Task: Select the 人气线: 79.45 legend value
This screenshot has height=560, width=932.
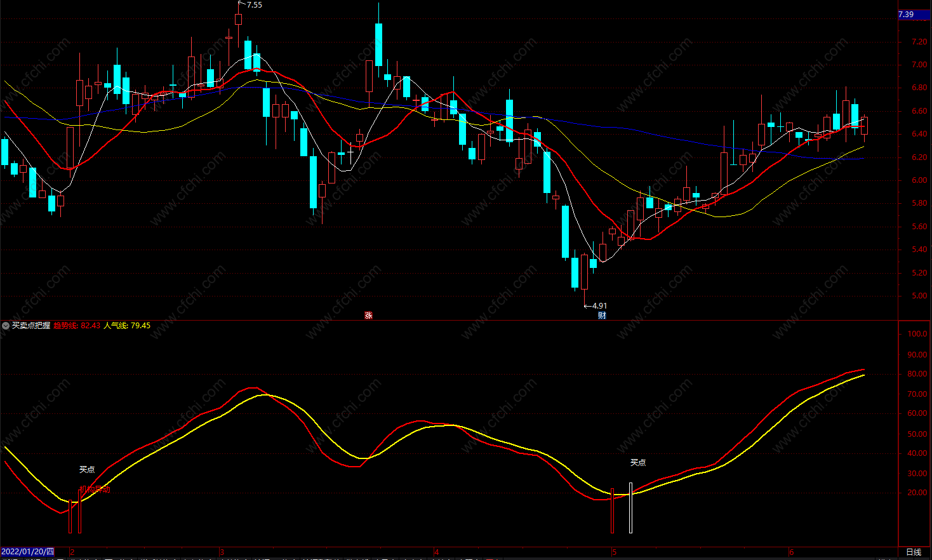Action: (127, 326)
